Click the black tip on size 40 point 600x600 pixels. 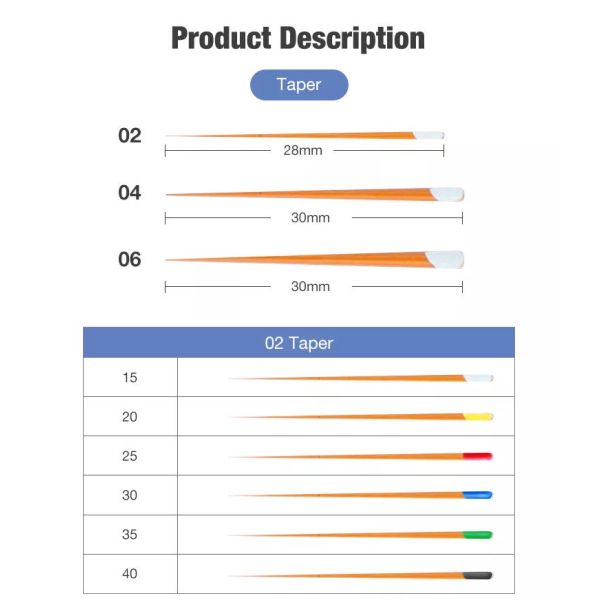pos(478,574)
